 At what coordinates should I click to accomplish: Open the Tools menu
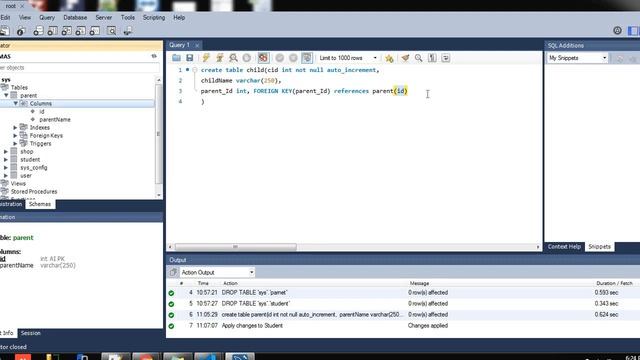click(127, 18)
